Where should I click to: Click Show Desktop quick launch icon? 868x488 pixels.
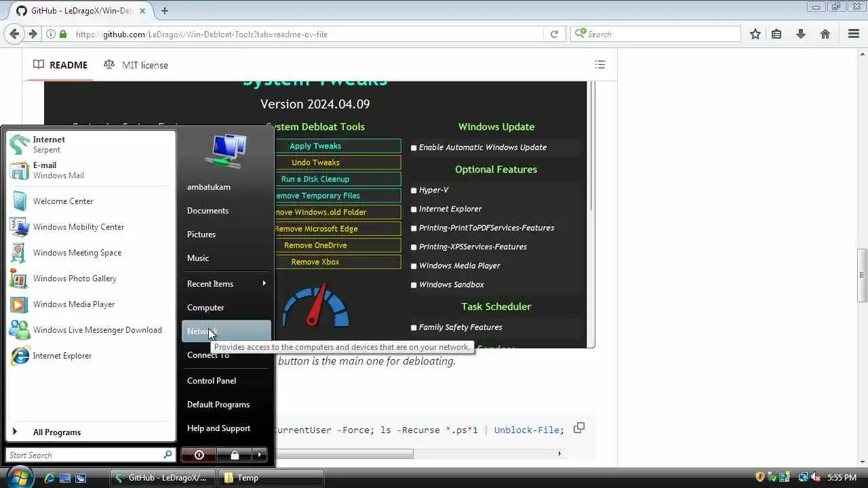point(65,478)
